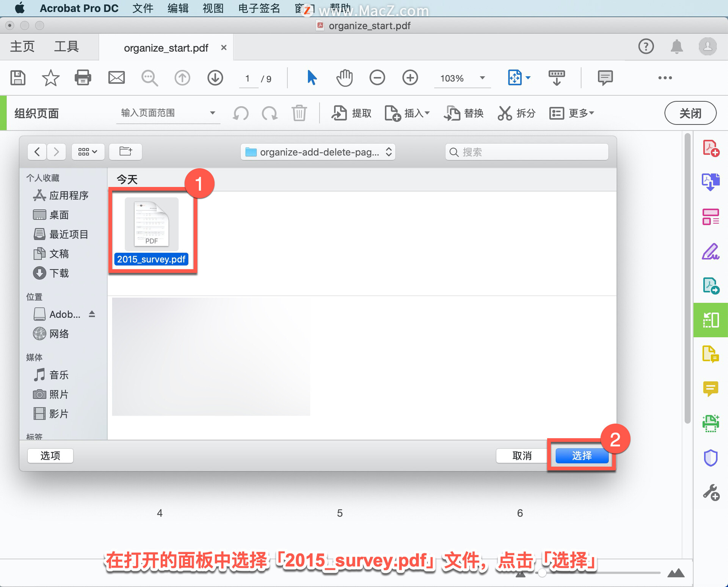Open Fill & Sign pen tool
Screen dimensions: 728x587
pos(711,251)
